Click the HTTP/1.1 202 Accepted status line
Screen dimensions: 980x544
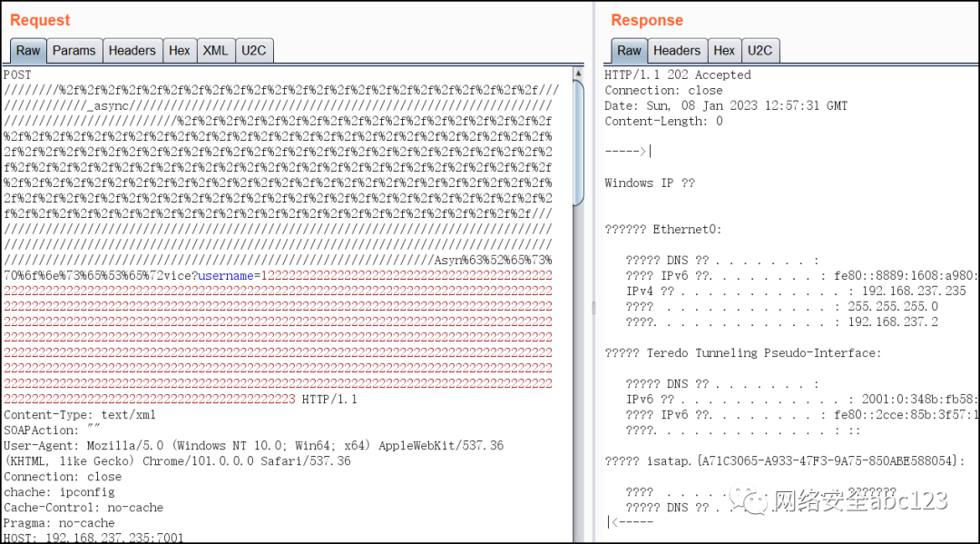[678, 75]
